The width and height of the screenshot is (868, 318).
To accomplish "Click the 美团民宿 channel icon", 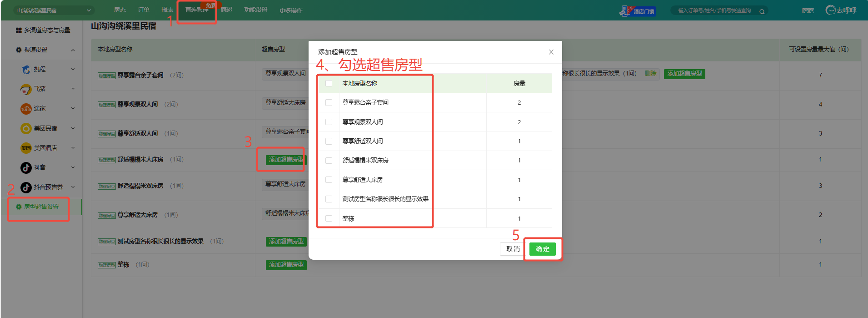I will pos(26,128).
